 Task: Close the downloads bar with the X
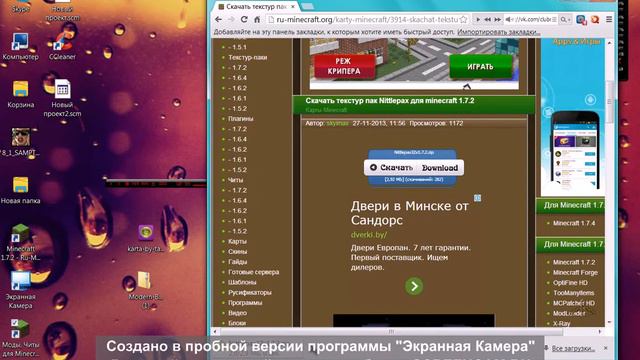[x=605, y=348]
